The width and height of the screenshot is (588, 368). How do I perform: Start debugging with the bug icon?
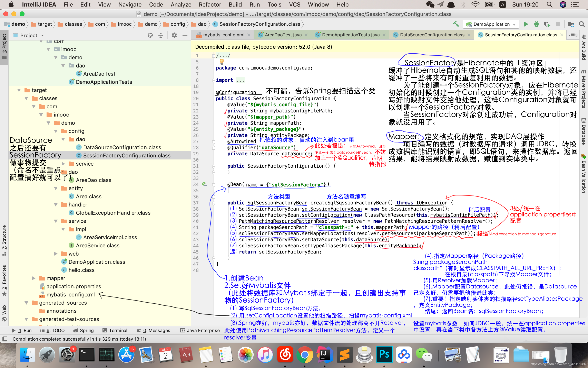pyautogui.click(x=537, y=24)
